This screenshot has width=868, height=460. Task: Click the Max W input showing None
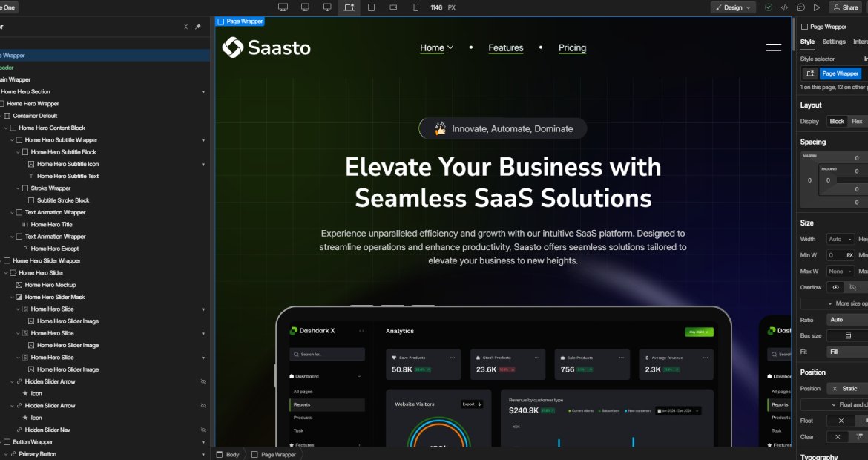point(840,272)
